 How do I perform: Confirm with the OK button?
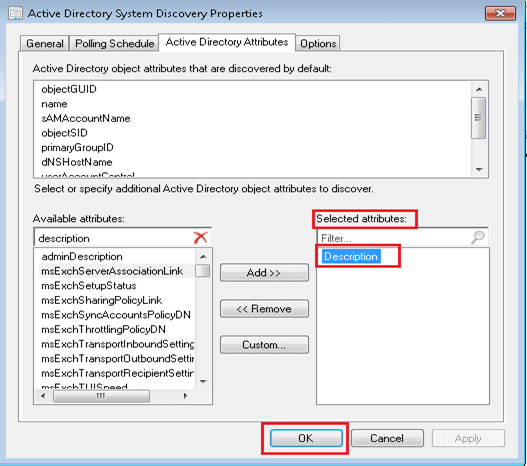click(306, 438)
